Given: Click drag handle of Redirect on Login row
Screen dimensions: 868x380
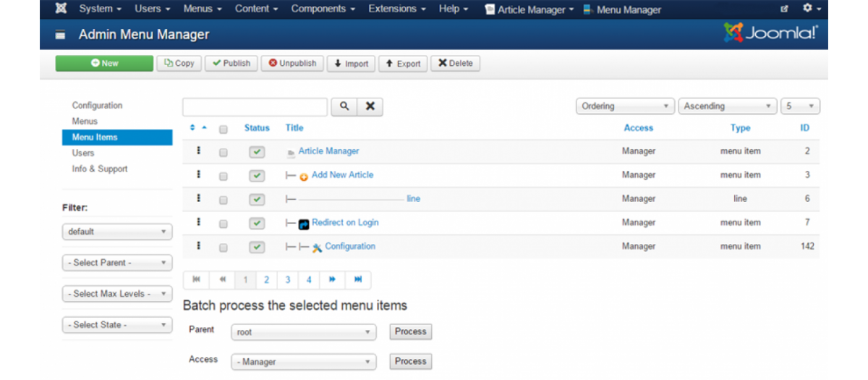Looking at the screenshot, I should (x=198, y=222).
